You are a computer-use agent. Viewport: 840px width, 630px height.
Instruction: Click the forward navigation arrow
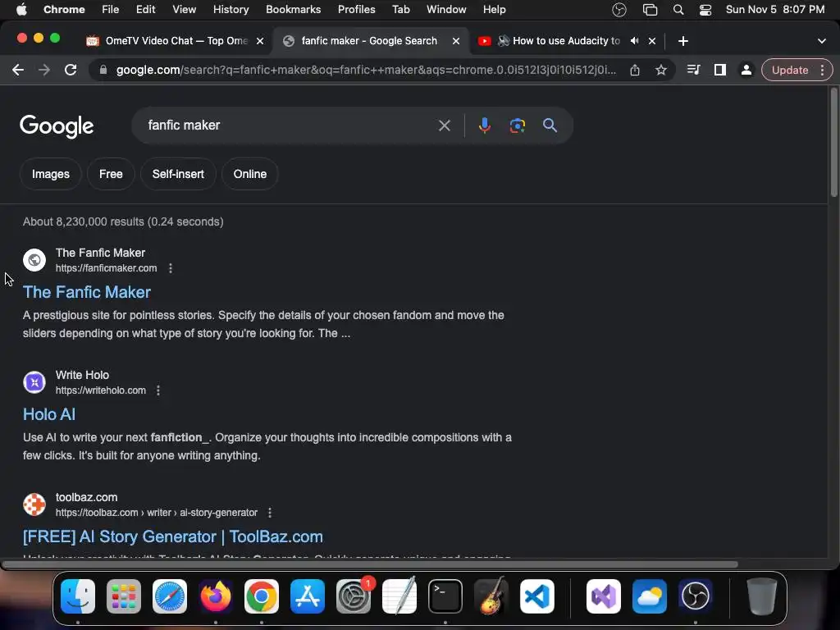[x=44, y=71]
